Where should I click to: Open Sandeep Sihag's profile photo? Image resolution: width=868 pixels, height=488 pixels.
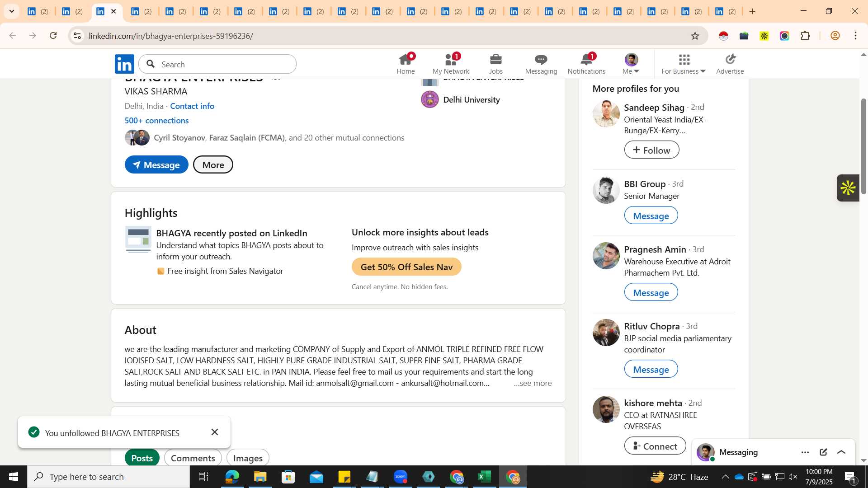click(606, 113)
